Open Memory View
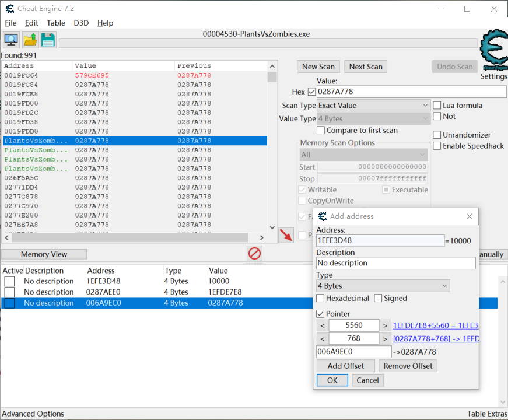 point(44,254)
